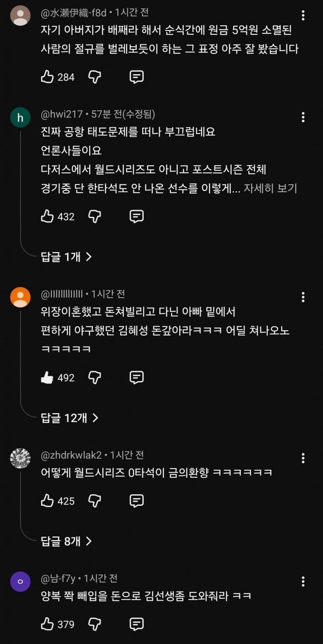Like the @zhdrkwlak2 comment
The width and height of the screenshot is (323, 644).
(x=47, y=501)
